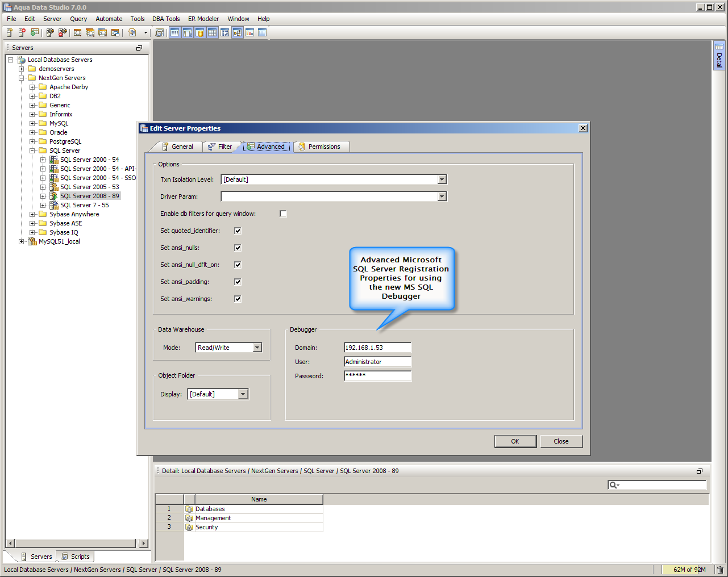Screen dimensions: 728x577
Task: Expand the demoservers folder
Action: pos(22,69)
